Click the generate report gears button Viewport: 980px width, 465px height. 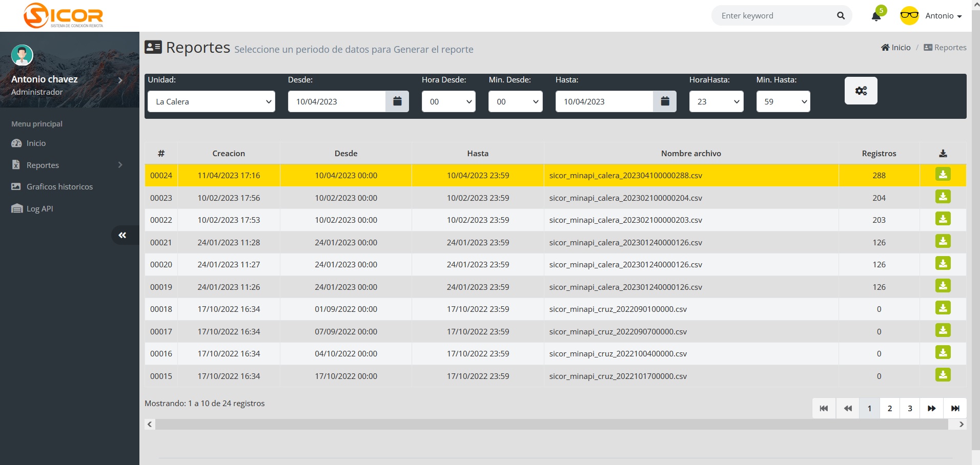tap(861, 91)
